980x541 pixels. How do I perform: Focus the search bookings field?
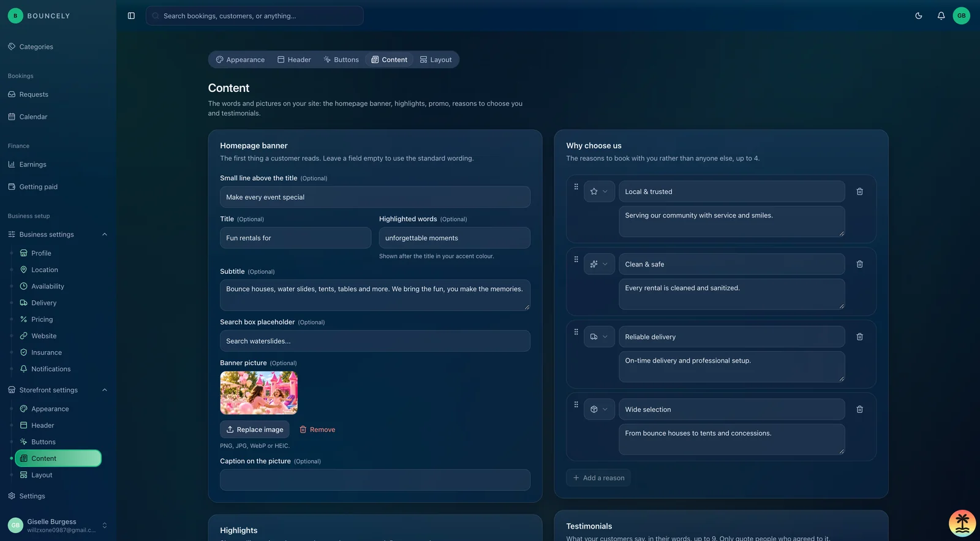pos(255,16)
